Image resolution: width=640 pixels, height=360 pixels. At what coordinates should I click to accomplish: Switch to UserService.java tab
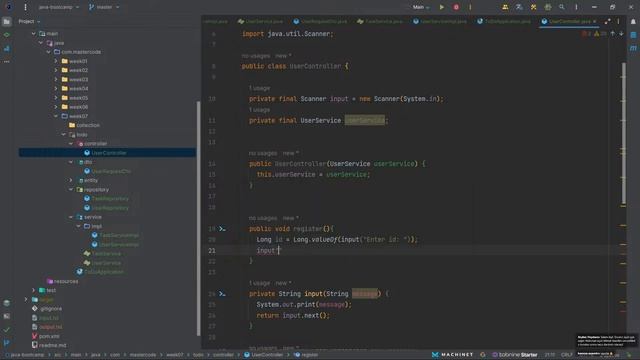point(260,21)
